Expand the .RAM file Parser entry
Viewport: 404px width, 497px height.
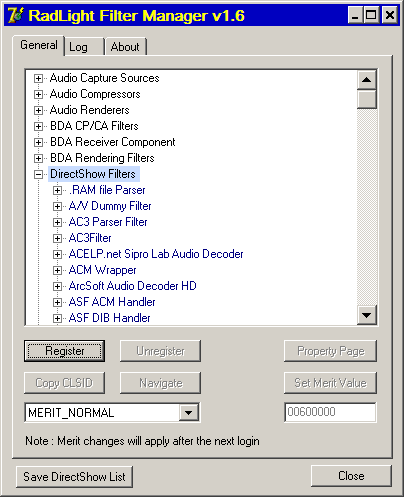tap(57, 190)
